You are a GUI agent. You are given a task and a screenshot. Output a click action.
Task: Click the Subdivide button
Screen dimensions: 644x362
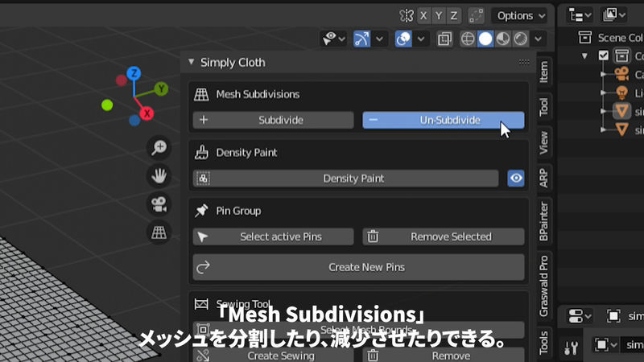tap(273, 120)
